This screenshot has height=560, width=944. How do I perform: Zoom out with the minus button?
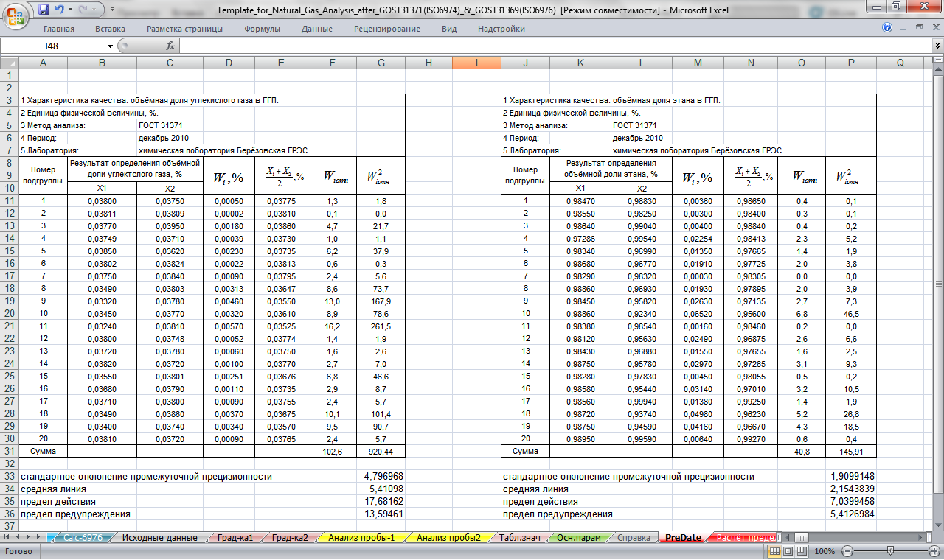tap(847, 551)
